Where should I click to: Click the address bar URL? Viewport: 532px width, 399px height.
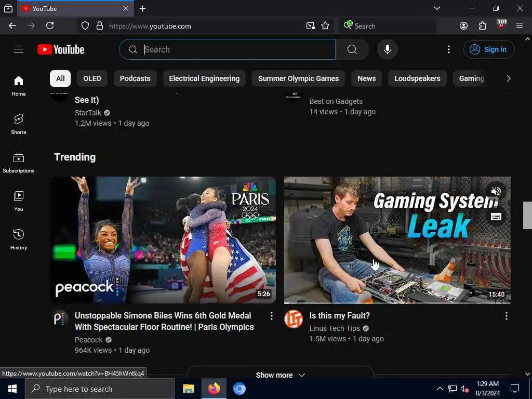(x=150, y=26)
